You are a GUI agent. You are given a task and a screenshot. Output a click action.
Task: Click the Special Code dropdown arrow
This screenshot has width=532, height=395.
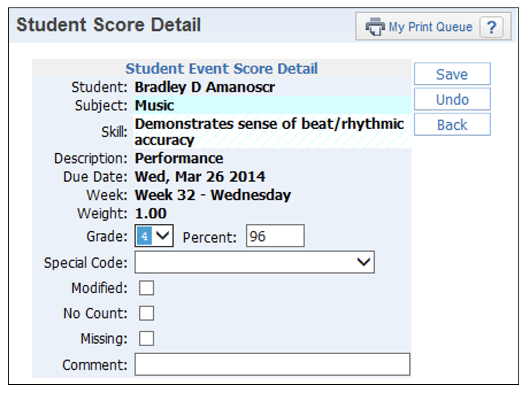click(365, 262)
